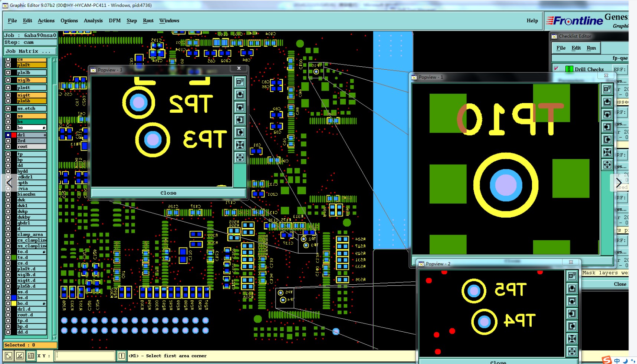Click the green color swatch of ts.d layer

click(x=14, y=257)
